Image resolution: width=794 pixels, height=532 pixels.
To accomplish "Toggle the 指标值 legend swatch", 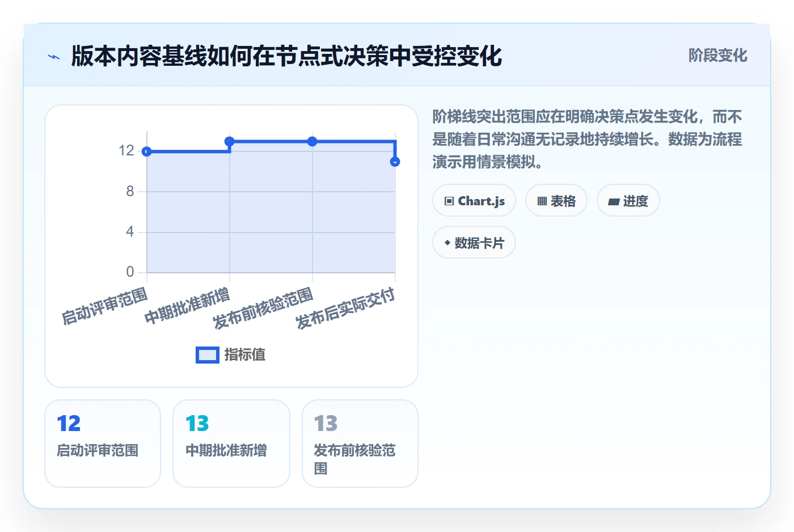I will point(207,355).
